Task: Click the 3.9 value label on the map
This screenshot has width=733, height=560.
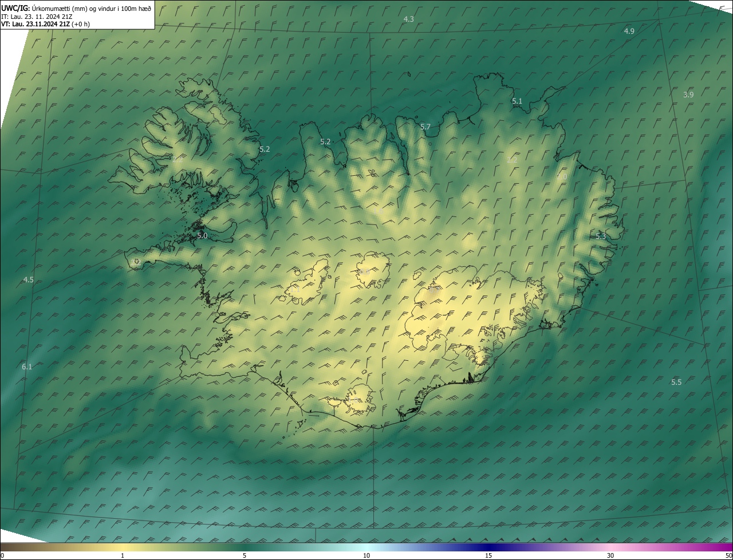Action: point(688,94)
